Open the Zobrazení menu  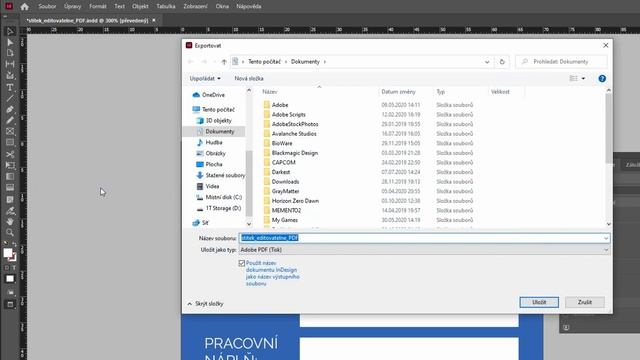(195, 7)
